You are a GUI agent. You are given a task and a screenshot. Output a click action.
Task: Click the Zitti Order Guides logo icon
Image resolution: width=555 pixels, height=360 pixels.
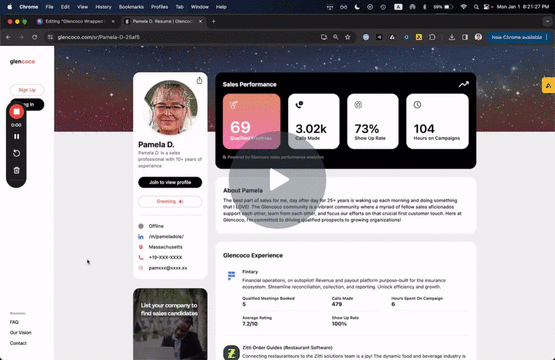click(x=231, y=353)
